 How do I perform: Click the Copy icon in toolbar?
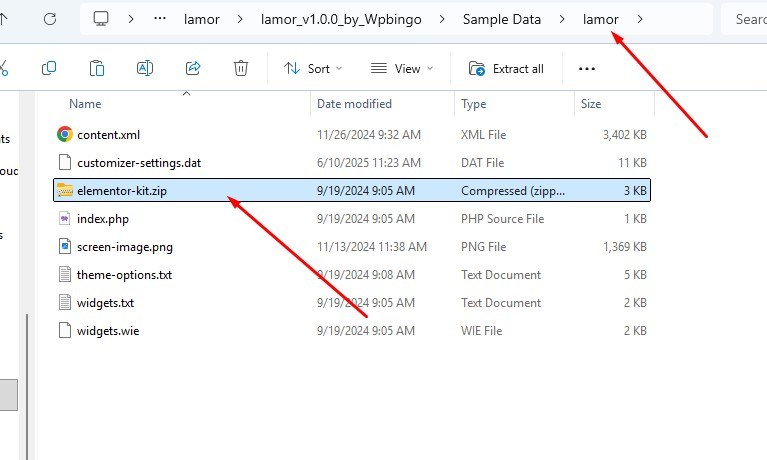click(x=48, y=68)
